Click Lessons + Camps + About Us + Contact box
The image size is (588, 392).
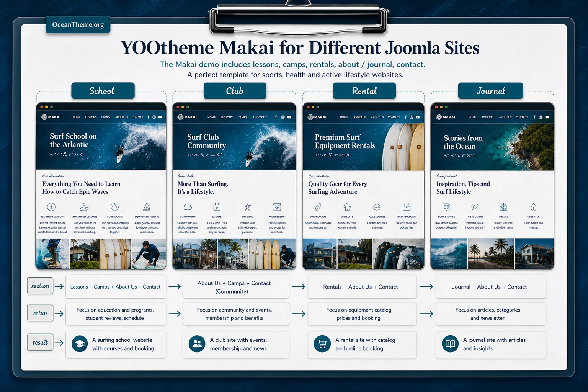pos(116,287)
